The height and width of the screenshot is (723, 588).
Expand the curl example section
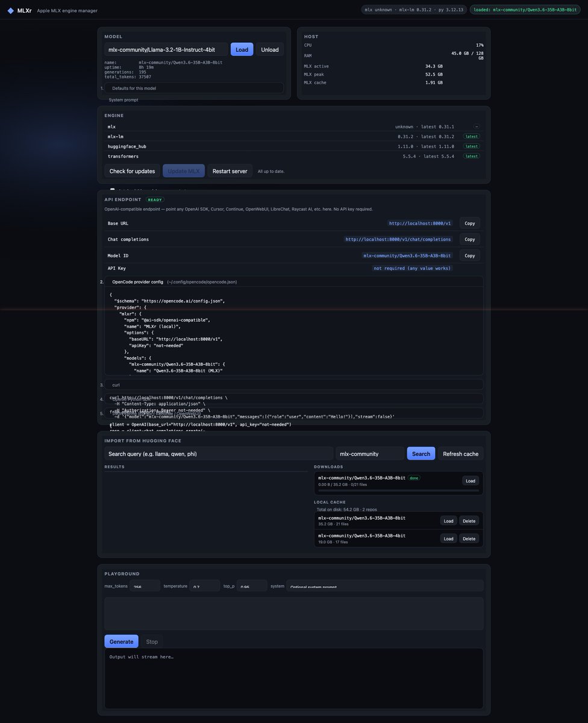[294, 384]
